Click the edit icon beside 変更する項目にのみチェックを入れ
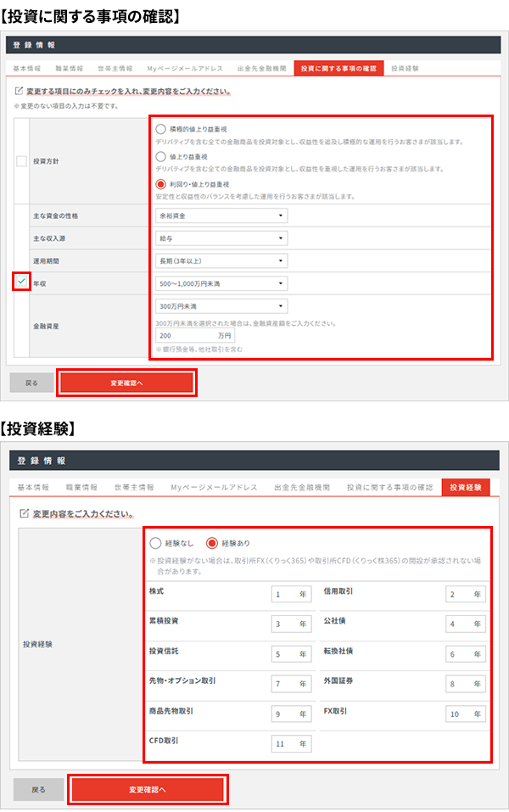 [x=19, y=91]
